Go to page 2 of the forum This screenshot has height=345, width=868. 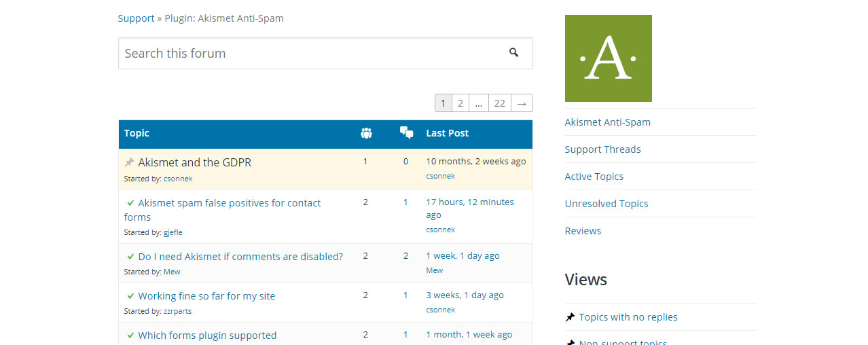460,103
